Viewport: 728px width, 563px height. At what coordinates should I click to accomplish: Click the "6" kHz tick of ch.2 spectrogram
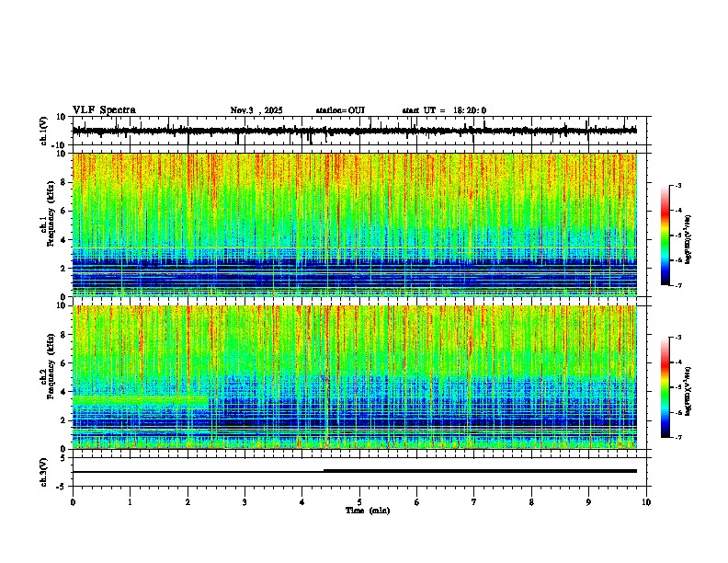pos(64,363)
